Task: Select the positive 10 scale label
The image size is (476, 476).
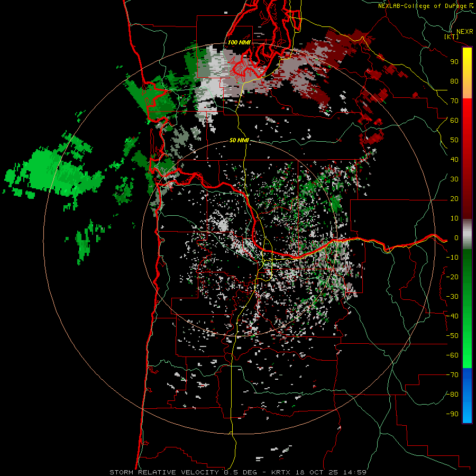Action: (454, 218)
